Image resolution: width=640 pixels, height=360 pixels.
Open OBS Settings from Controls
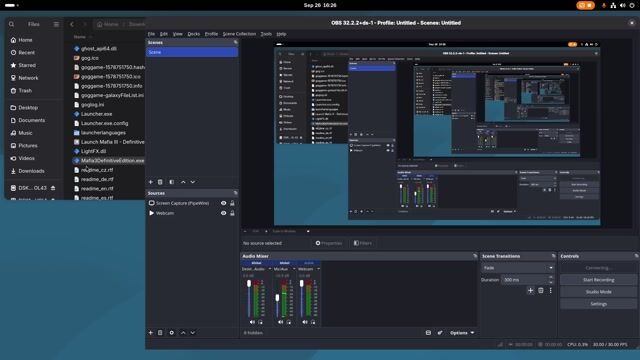(x=598, y=304)
